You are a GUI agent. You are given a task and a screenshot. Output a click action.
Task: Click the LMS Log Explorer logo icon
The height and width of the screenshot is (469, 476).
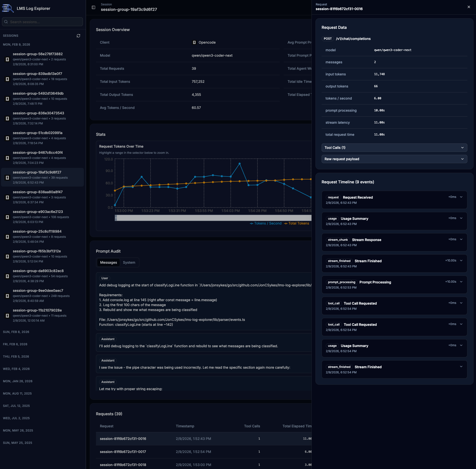point(8,8)
